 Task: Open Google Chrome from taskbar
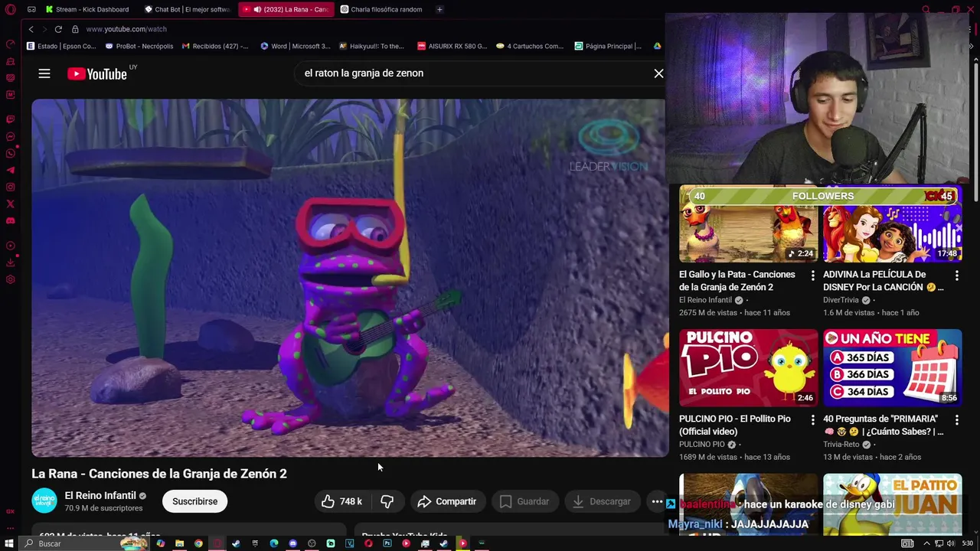tap(198, 543)
